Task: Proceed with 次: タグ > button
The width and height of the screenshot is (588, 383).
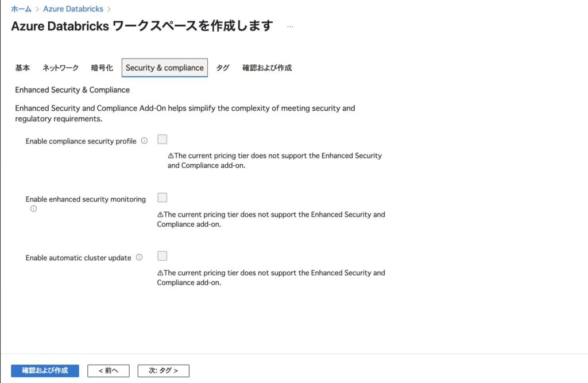Action: tap(164, 370)
